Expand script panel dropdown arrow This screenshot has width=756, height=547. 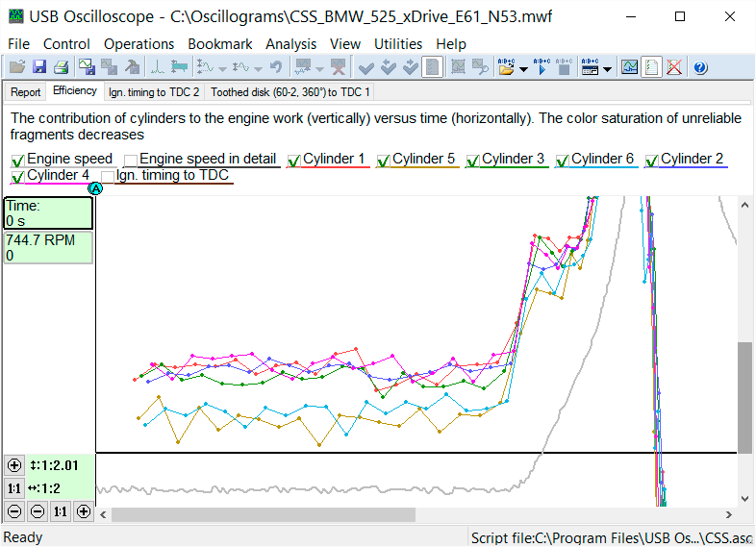point(608,69)
